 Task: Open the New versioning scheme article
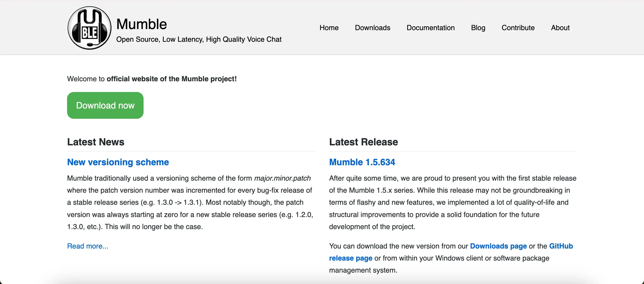[118, 162]
